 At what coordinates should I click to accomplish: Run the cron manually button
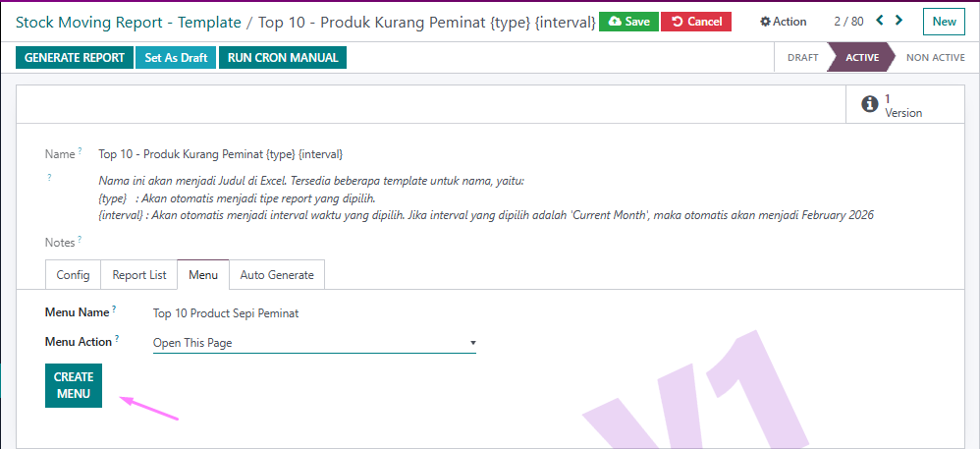283,58
